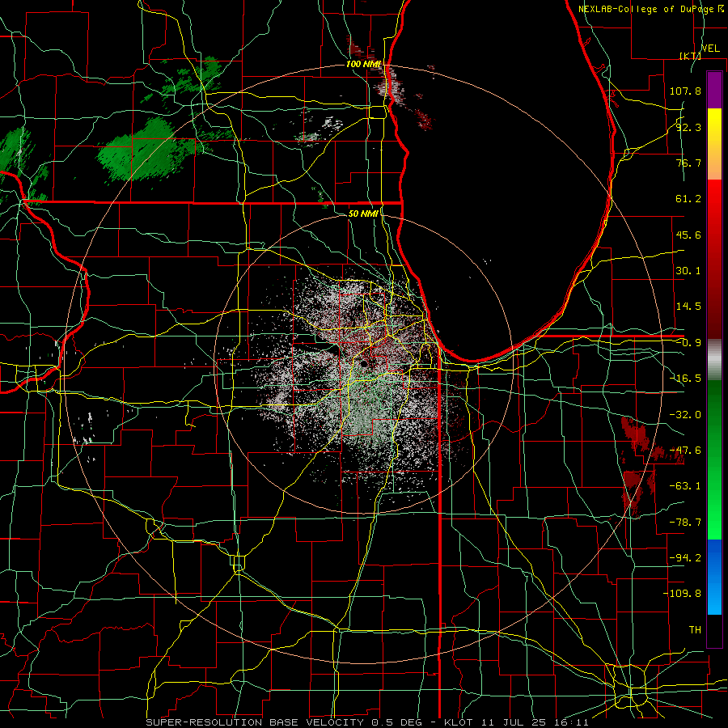Click the 100 NMI range ring label

tap(363, 64)
